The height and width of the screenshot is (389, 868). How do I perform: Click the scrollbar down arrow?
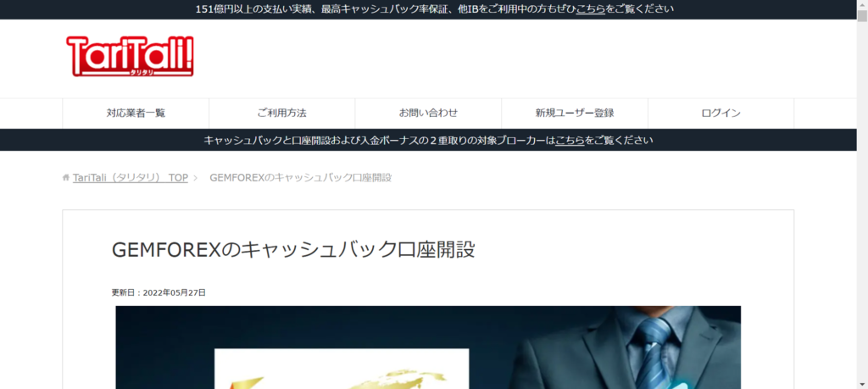coord(862,384)
